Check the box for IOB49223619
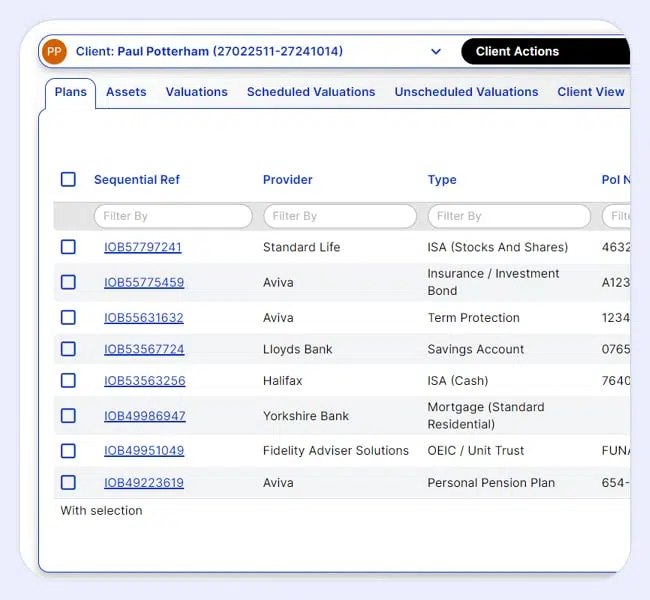This screenshot has height=600, width=650. 68,483
